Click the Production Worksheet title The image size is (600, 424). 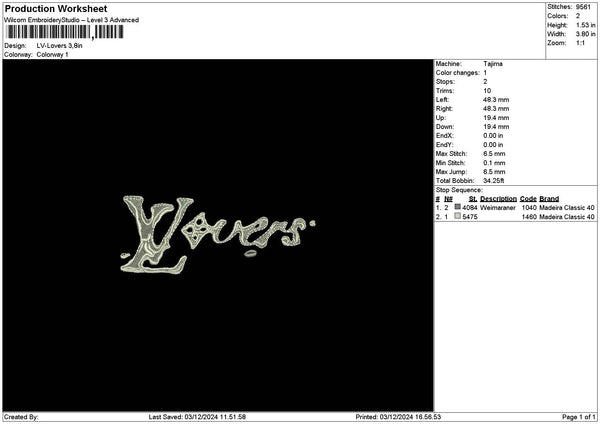pyautogui.click(x=56, y=9)
